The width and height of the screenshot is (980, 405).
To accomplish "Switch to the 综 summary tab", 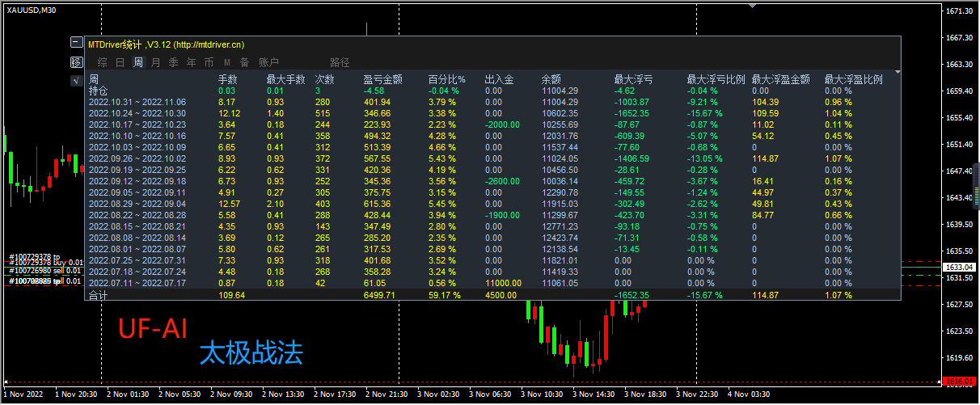I will pos(102,62).
